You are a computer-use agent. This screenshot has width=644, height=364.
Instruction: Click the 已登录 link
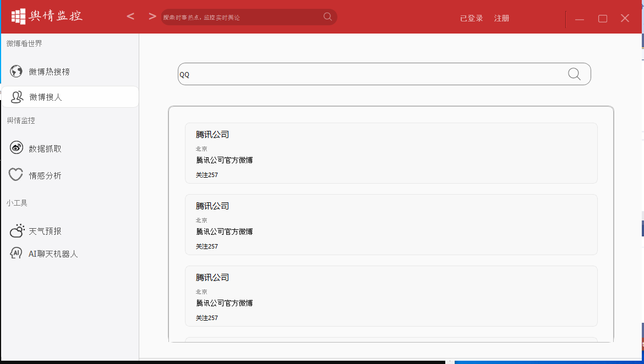[x=471, y=18]
